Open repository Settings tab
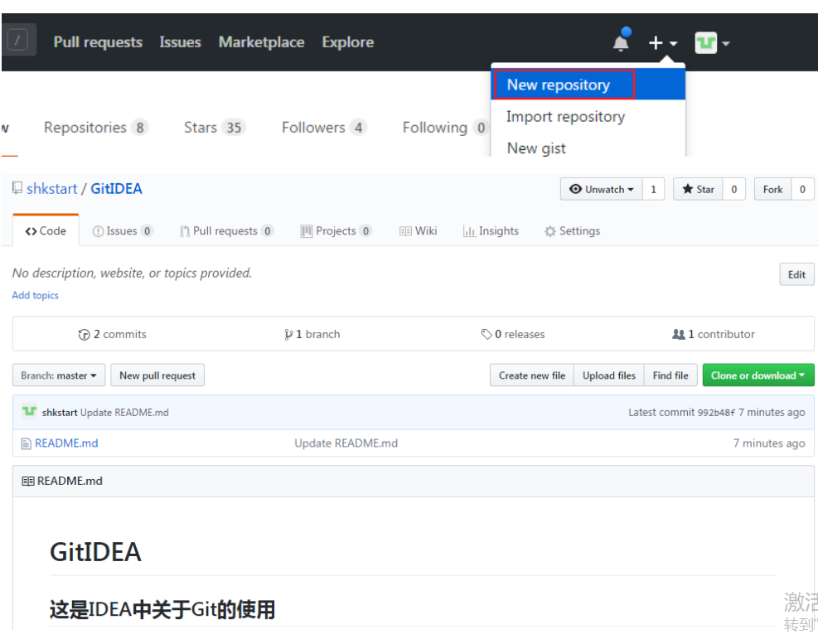 click(573, 230)
